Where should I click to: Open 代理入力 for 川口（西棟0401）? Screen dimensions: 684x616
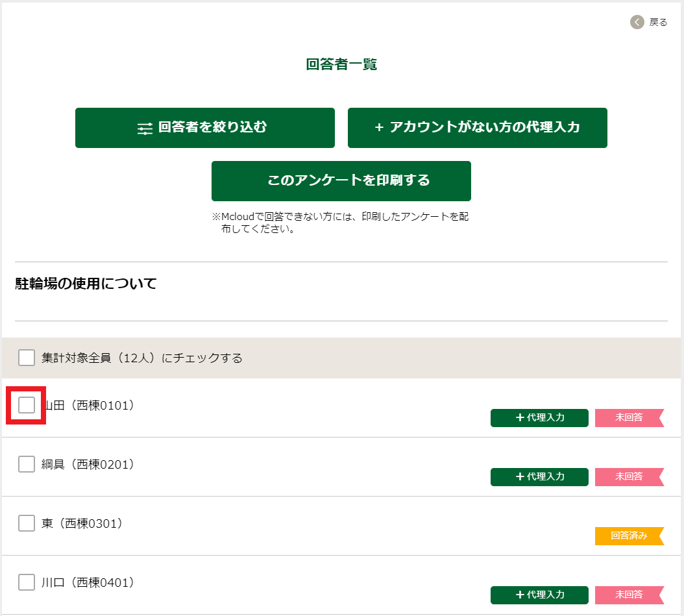point(539,595)
